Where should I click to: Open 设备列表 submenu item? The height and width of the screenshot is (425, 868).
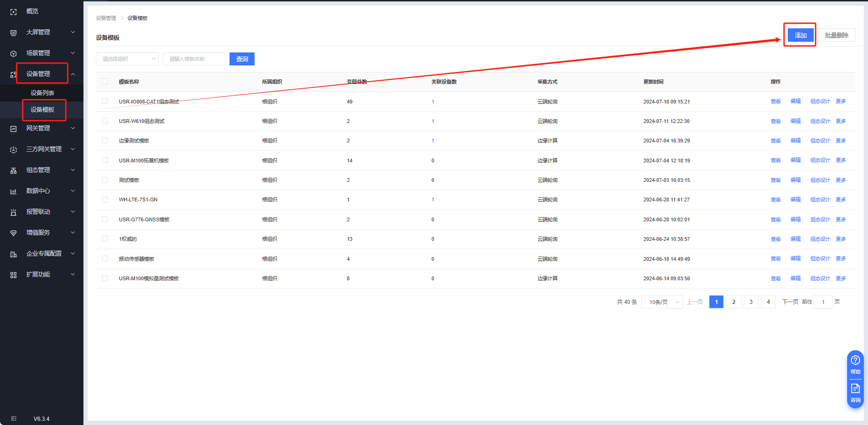coord(42,93)
